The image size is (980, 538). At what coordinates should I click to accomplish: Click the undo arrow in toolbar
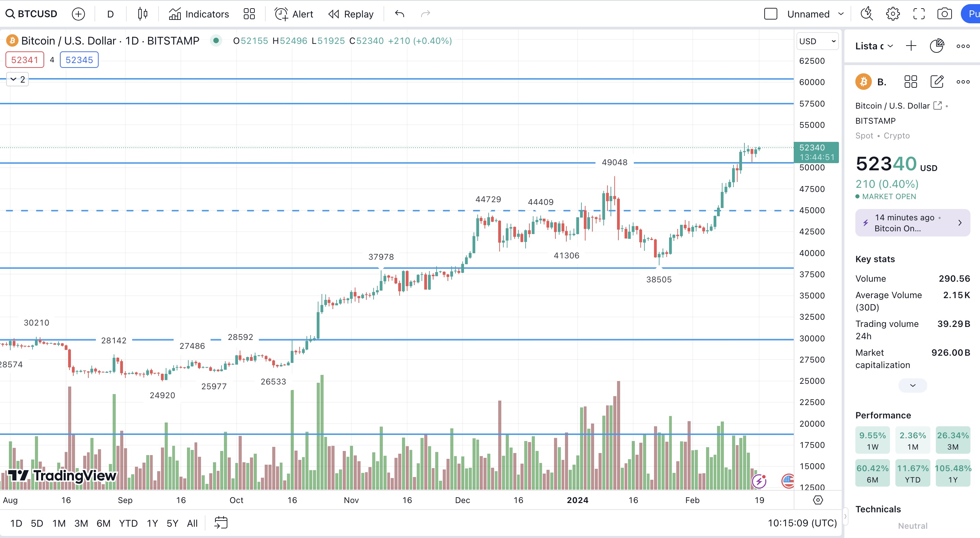point(400,14)
